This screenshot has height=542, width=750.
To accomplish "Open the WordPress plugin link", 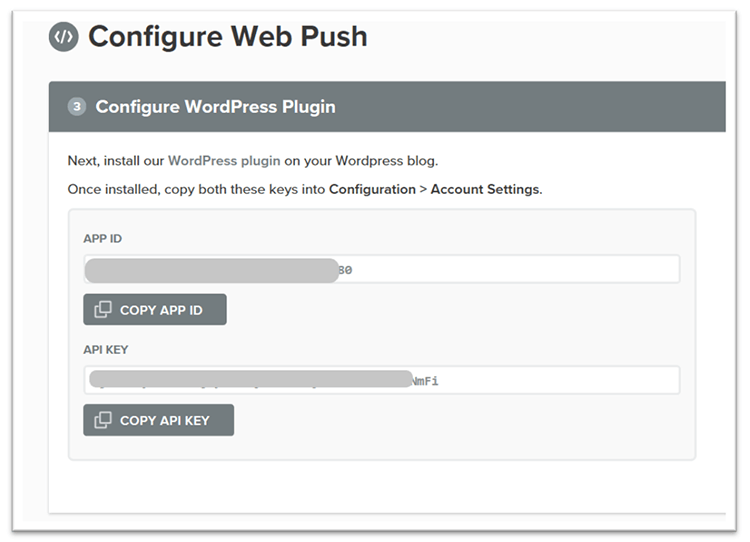I will (x=224, y=160).
